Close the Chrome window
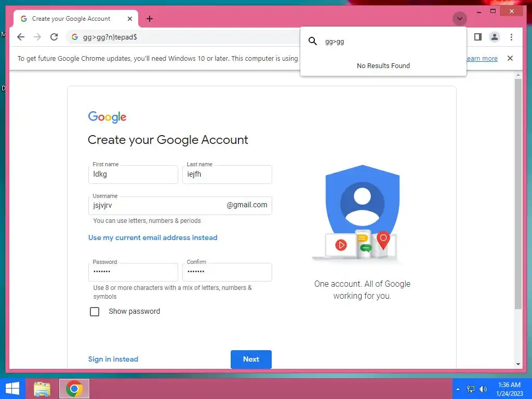The width and height of the screenshot is (532, 399). [512, 11]
